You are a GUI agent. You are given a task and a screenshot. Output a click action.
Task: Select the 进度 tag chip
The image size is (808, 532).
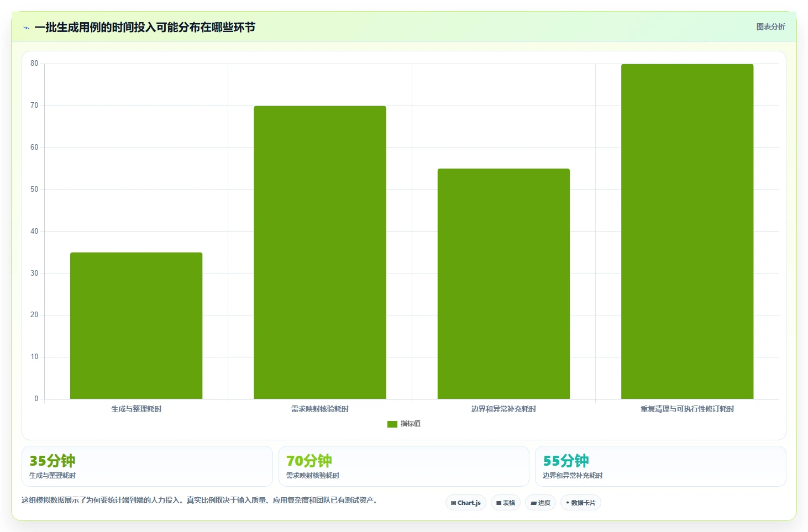click(540, 503)
